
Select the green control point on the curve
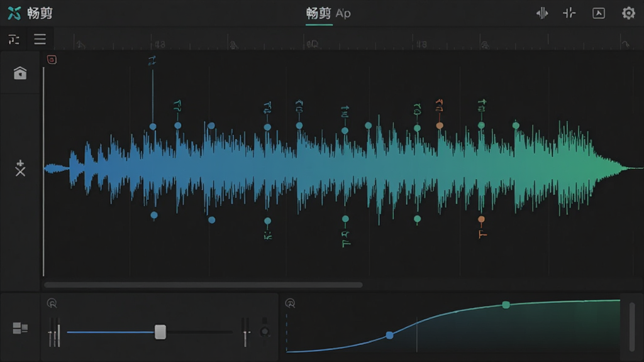506,305
